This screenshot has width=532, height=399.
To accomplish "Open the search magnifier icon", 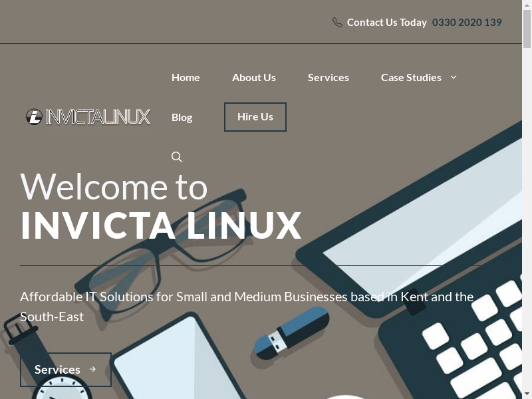I will click(x=177, y=157).
